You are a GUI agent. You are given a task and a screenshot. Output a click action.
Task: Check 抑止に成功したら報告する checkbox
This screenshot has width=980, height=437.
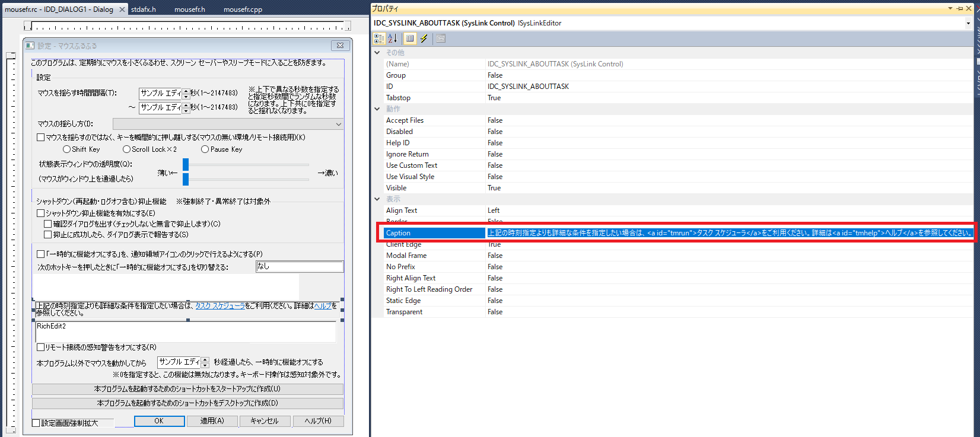pyautogui.click(x=48, y=235)
